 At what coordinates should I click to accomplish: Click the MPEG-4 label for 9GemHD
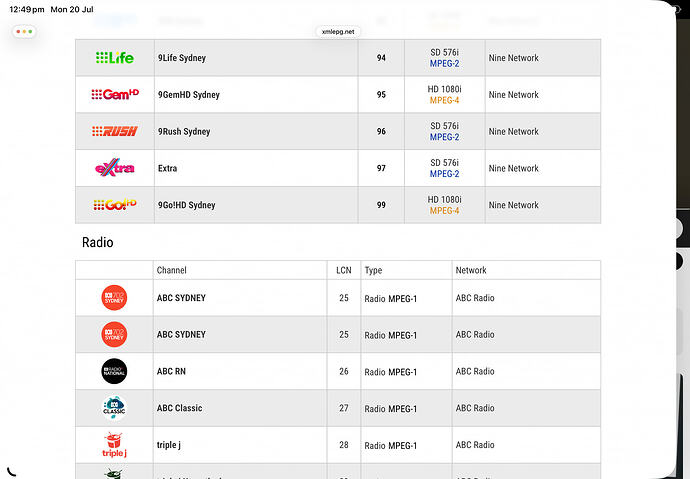click(x=444, y=100)
